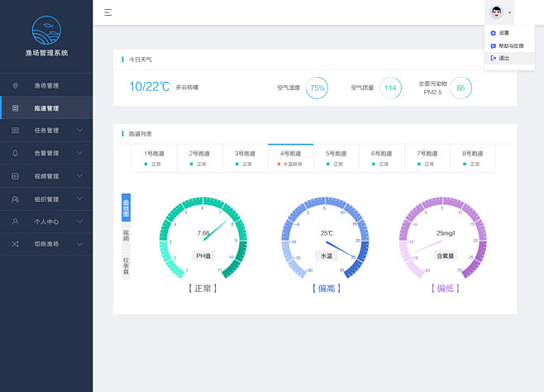Click the 任务管理 sidebar icon
Viewport: 544px width, 392px height.
tap(15, 131)
